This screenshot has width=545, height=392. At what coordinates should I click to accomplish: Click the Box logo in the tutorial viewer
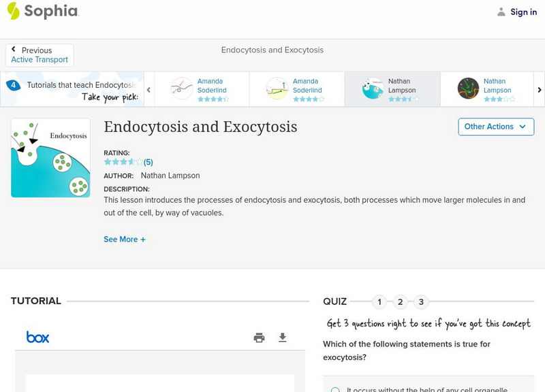38,337
